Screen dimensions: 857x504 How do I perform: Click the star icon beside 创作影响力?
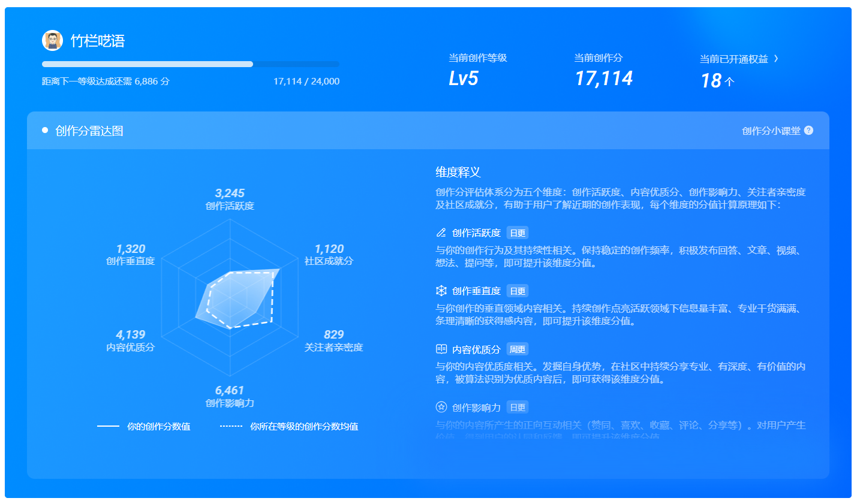point(441,407)
